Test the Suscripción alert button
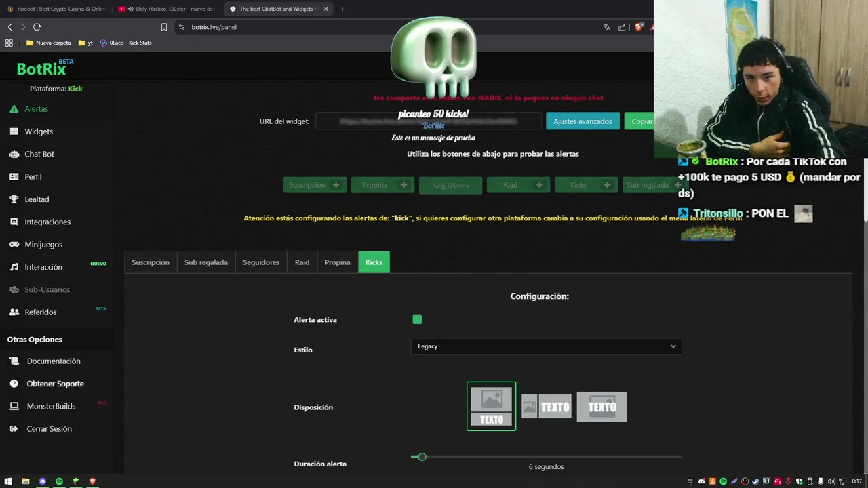The height and width of the screenshot is (488, 868). [x=315, y=185]
